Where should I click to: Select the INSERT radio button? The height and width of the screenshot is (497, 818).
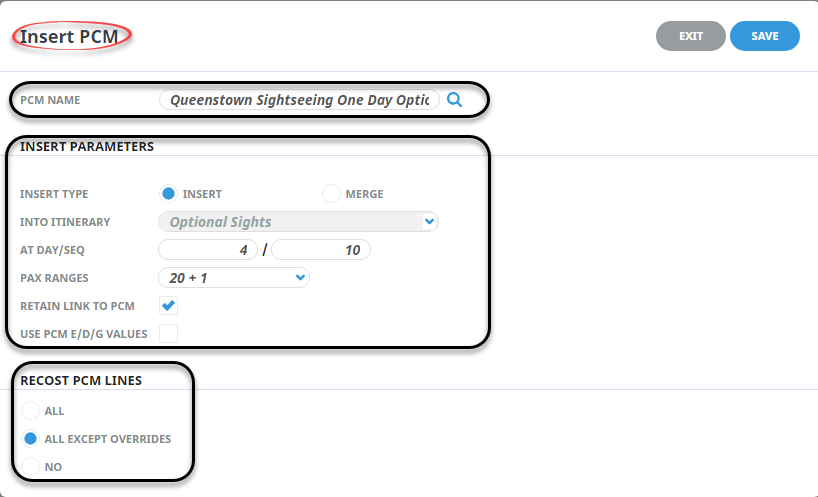(168, 193)
